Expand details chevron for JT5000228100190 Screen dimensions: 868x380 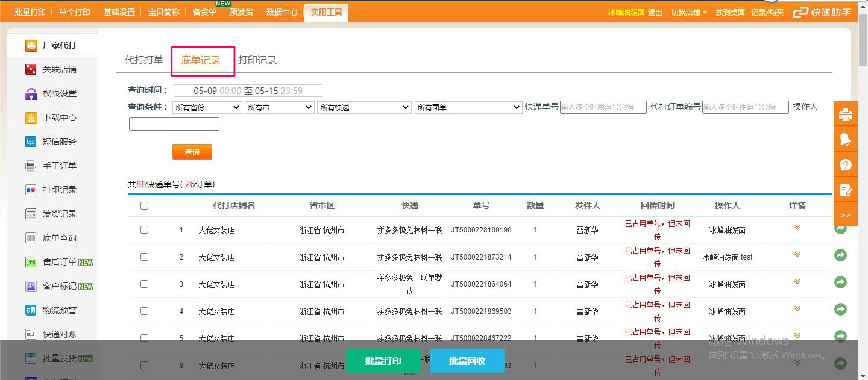tap(797, 227)
